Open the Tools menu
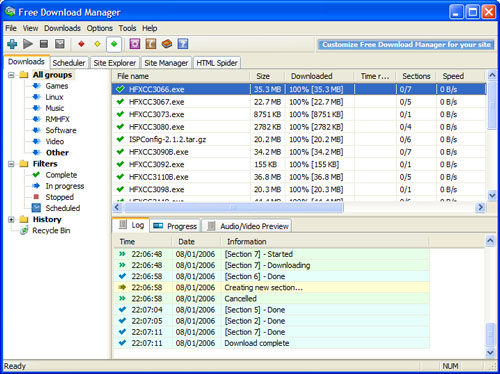 127,28
